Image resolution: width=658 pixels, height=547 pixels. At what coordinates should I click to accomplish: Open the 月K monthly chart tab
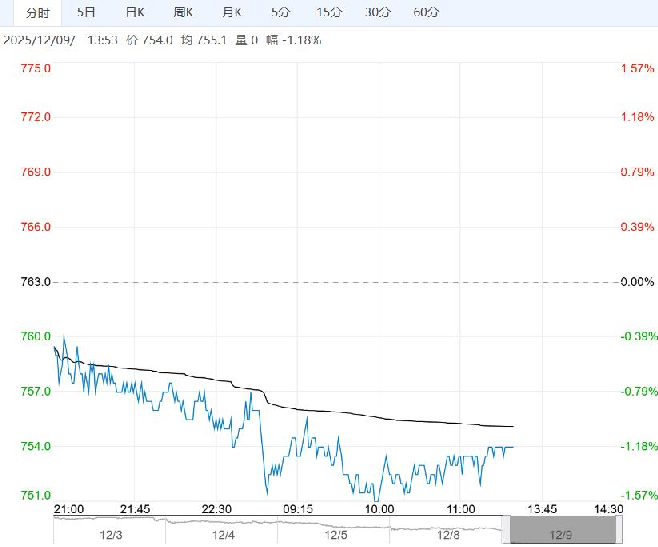point(232,12)
